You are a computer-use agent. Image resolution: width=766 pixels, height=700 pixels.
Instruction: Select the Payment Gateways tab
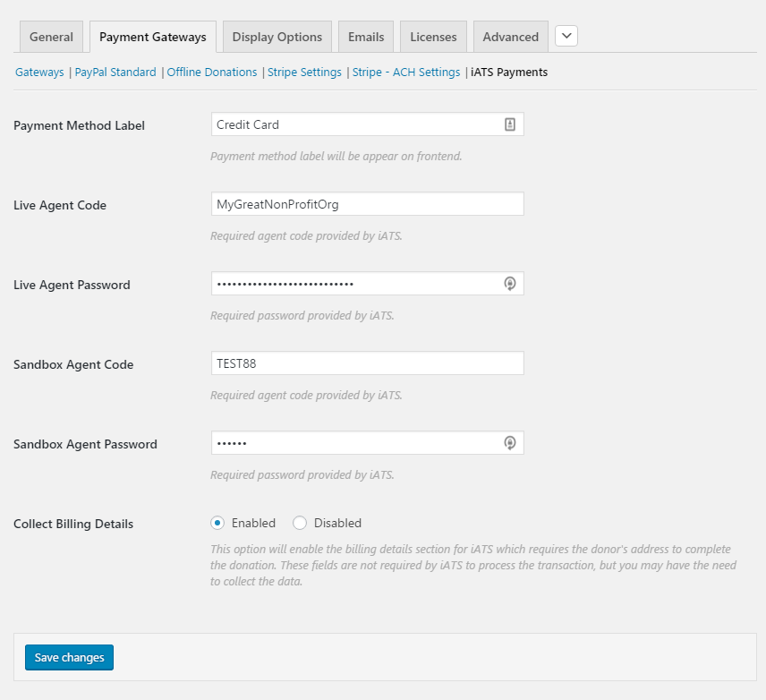[x=153, y=37]
